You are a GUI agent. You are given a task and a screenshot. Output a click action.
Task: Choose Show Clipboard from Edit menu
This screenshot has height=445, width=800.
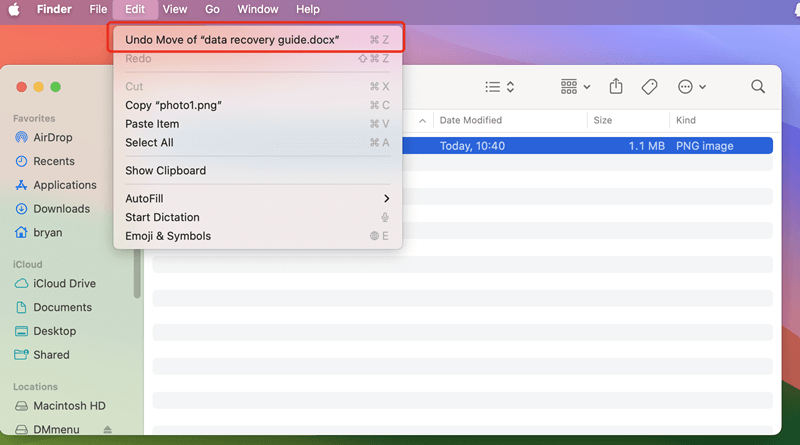tap(257, 170)
